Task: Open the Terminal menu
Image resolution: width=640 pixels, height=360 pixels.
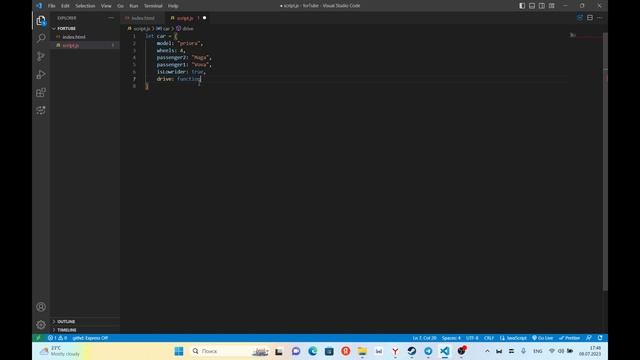Action: coord(153,6)
